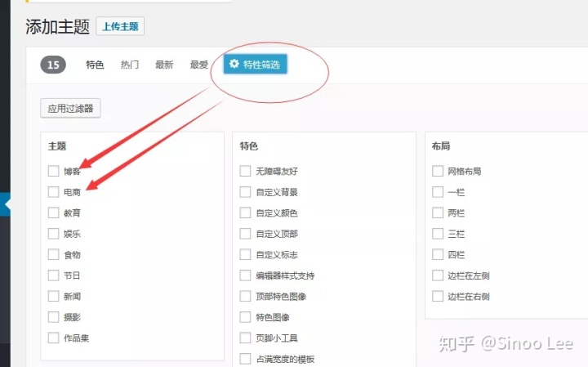
Task: Check the 教育 education checkbox
Action: (53, 213)
